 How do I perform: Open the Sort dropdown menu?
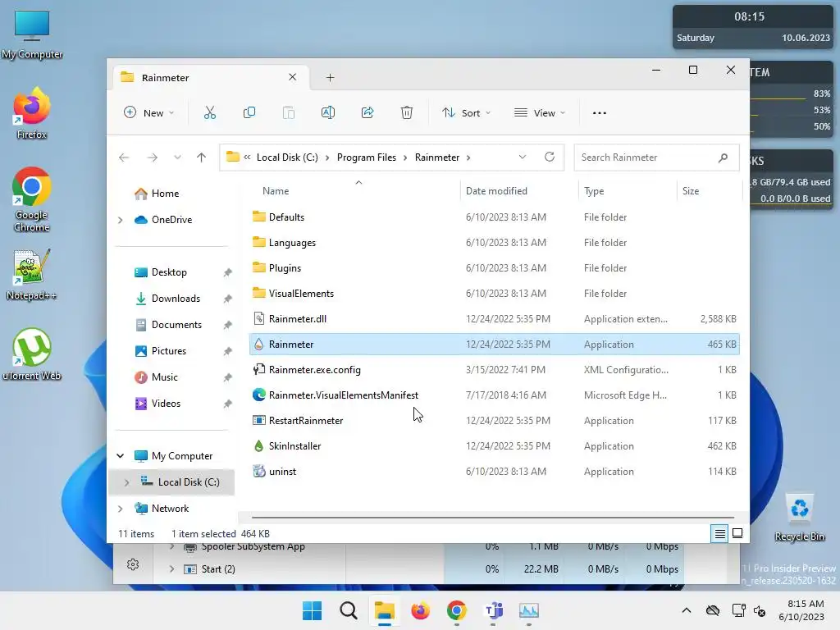pos(466,113)
